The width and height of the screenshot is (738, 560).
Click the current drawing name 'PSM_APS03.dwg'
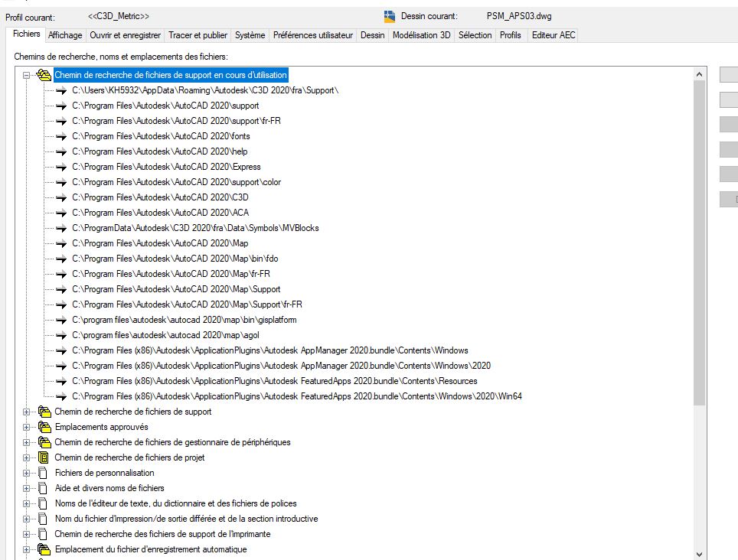tap(519, 17)
